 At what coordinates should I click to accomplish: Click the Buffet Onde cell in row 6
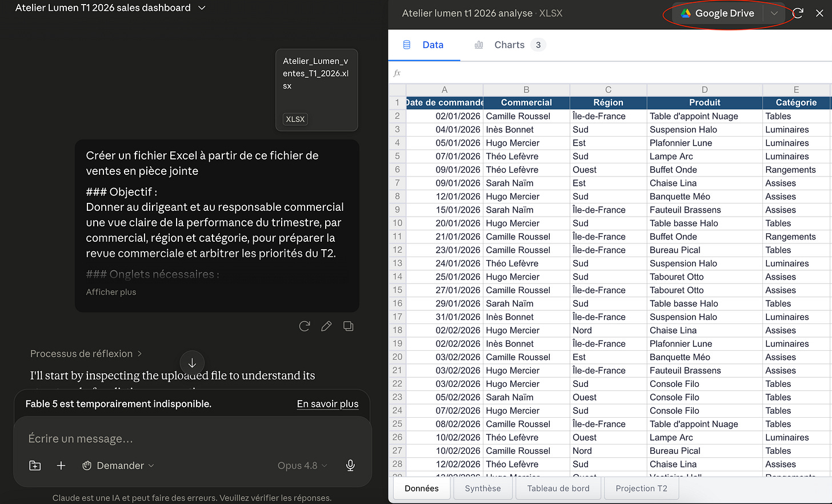tap(705, 170)
